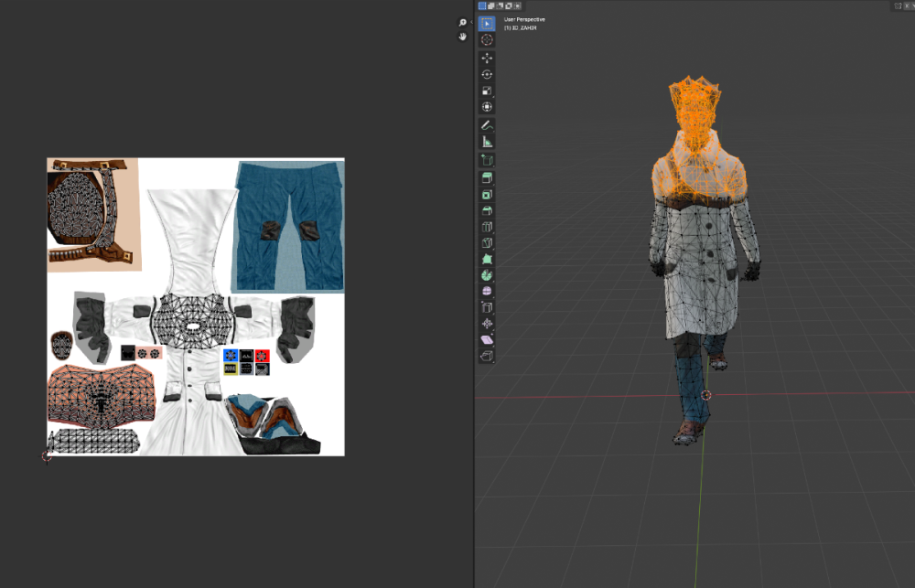Screen dimensions: 915x588
Task: Activate the Measure ruler tool
Action: coord(487,142)
